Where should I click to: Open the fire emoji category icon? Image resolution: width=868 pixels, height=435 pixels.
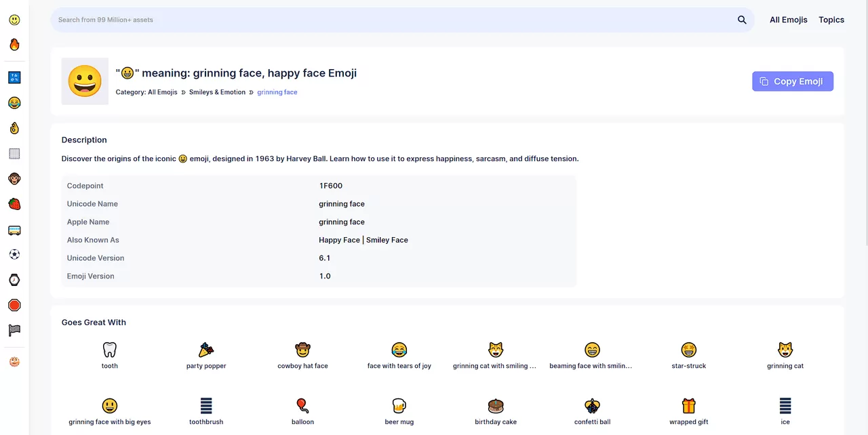14,45
